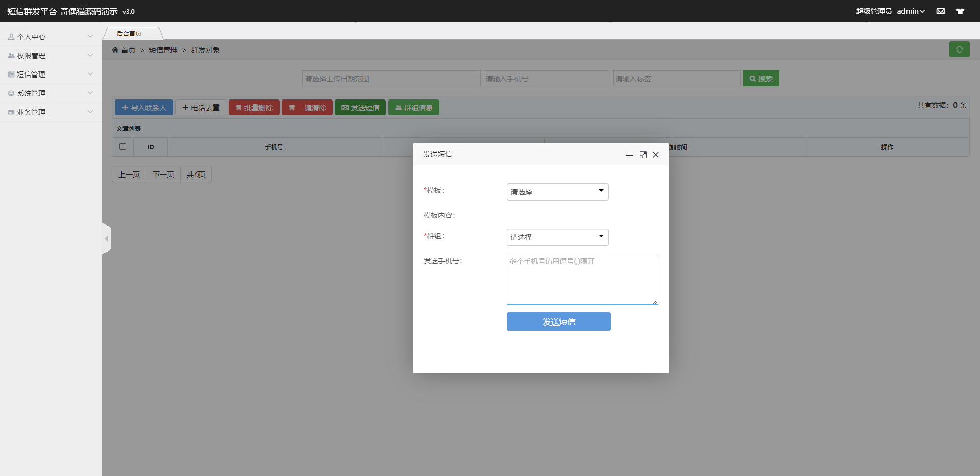Click the 共0页 pagination label
Viewport: 980px width, 476px height.
[196, 174]
